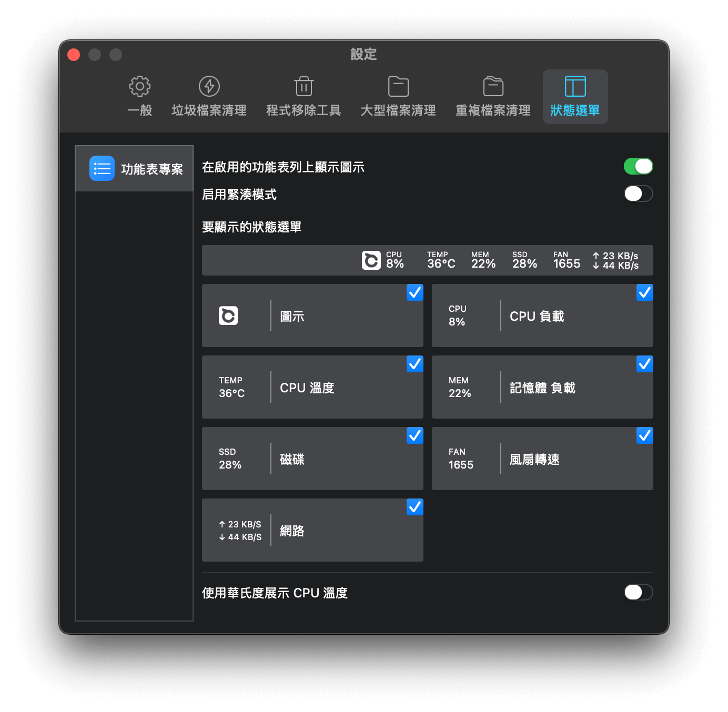Switch to the 狀態選單 tab label
Image resolution: width=728 pixels, height=712 pixels.
575,110
